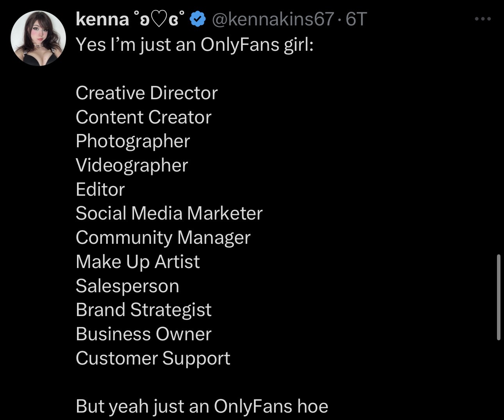Click the 6T post timestamp
Screen dimensions: 504x420
356,19
